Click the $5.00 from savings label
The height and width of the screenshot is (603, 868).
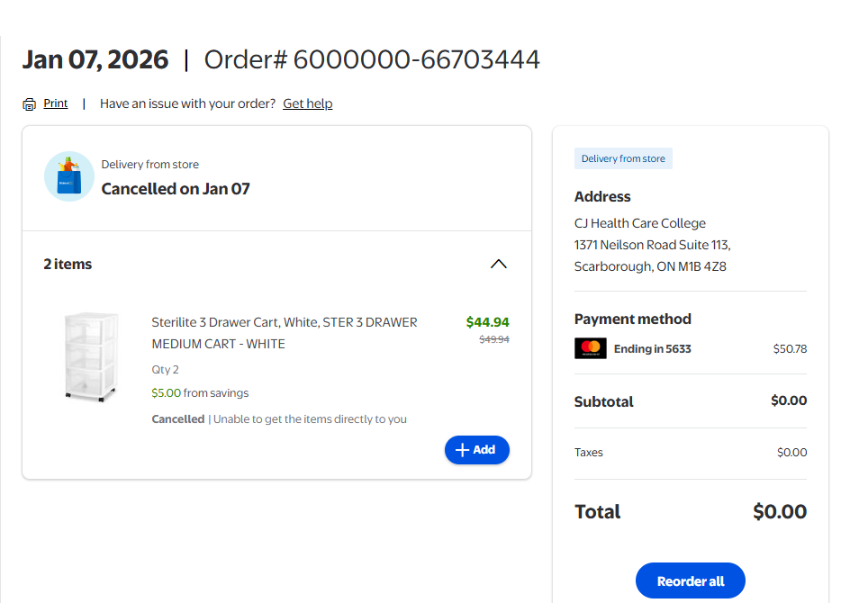point(200,393)
